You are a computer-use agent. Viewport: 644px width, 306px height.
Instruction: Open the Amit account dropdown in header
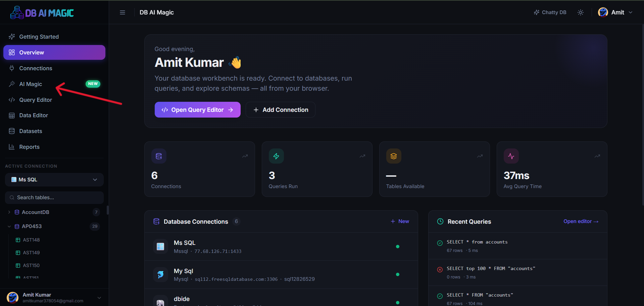point(615,12)
